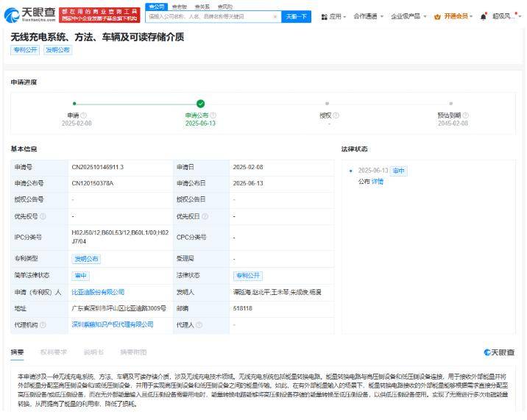
Task: Click the help icon beside 申请公布 stage
Action: 213,115
